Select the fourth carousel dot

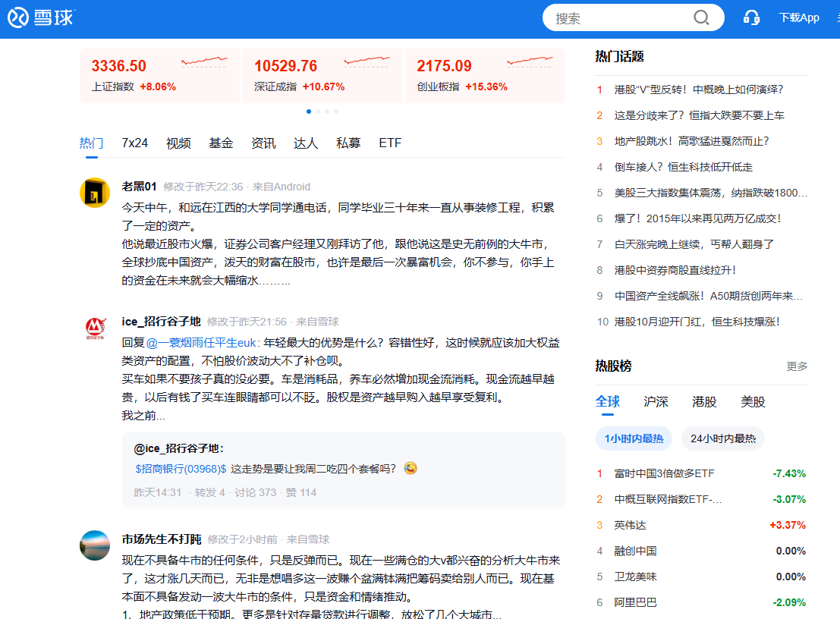click(336, 112)
